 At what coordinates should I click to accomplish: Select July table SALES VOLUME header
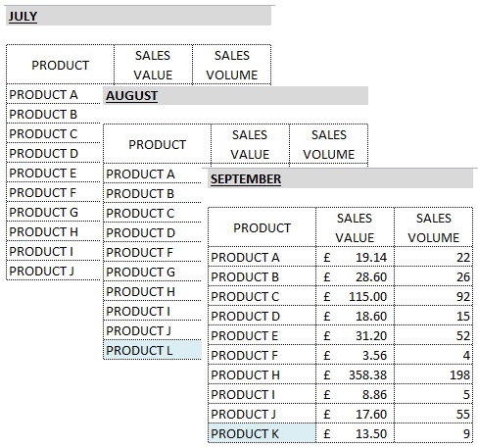232,65
